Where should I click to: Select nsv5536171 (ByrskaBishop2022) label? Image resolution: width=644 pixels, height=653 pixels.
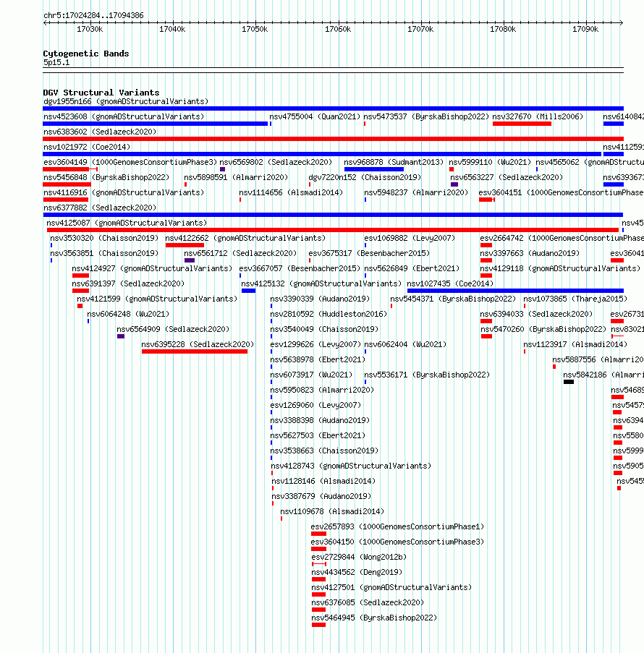[x=427, y=375]
